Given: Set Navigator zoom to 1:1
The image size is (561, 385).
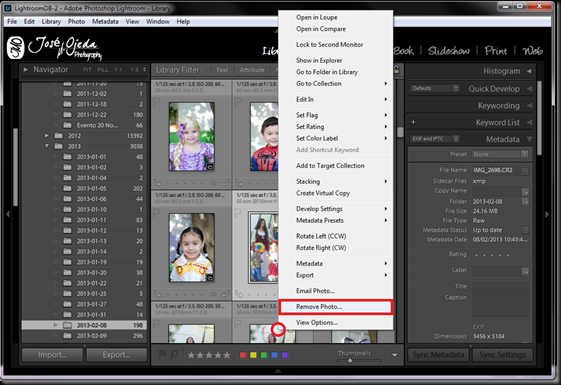Looking at the screenshot, I should pyautogui.click(x=118, y=70).
